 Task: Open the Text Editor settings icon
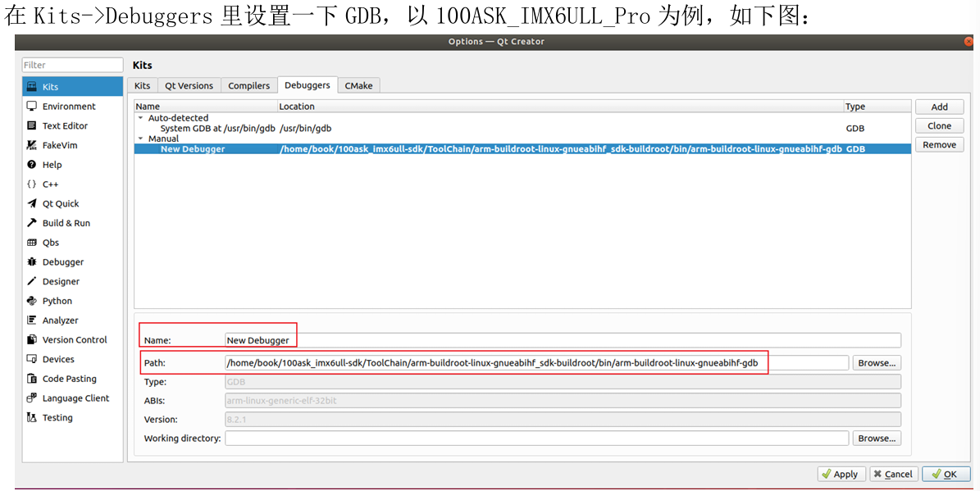[x=32, y=125]
